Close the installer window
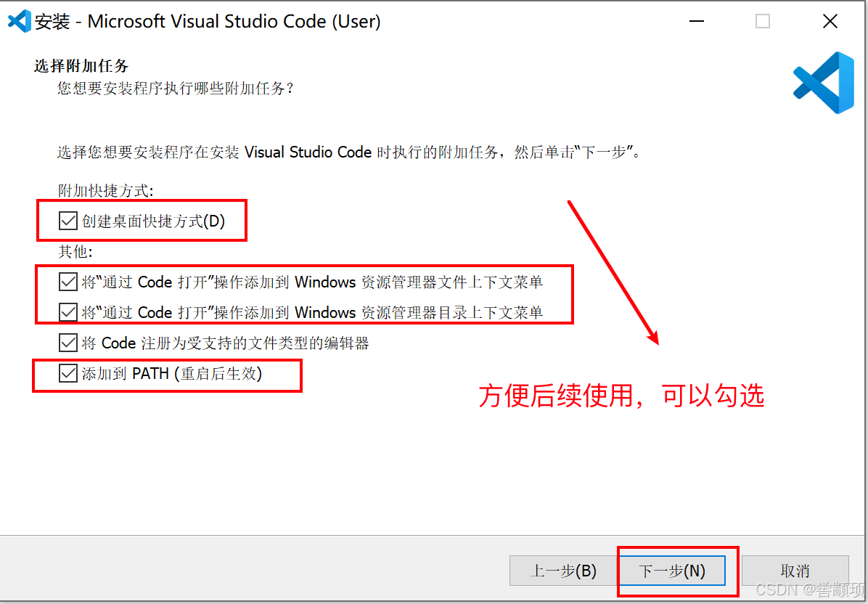This screenshot has width=868, height=604. [x=830, y=21]
